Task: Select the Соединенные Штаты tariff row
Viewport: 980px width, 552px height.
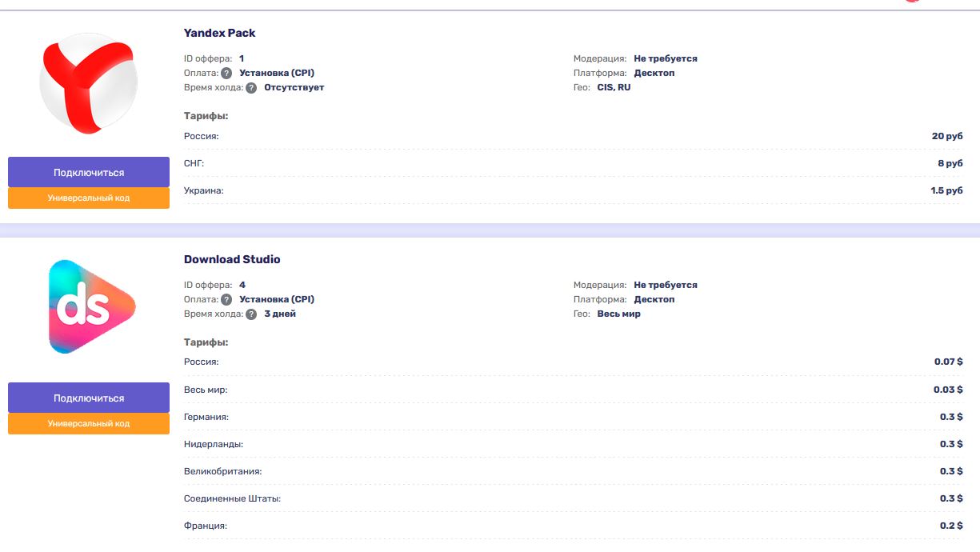Action: (x=573, y=498)
